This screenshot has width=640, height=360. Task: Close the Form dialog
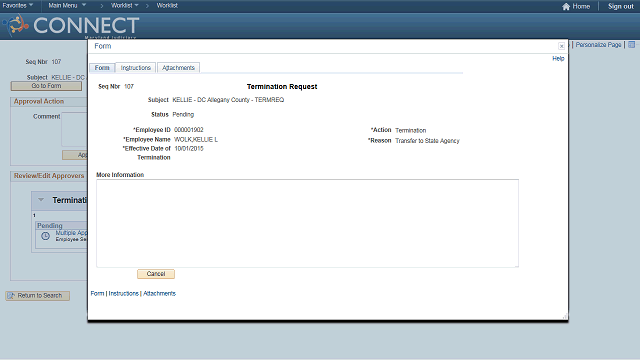click(x=562, y=46)
